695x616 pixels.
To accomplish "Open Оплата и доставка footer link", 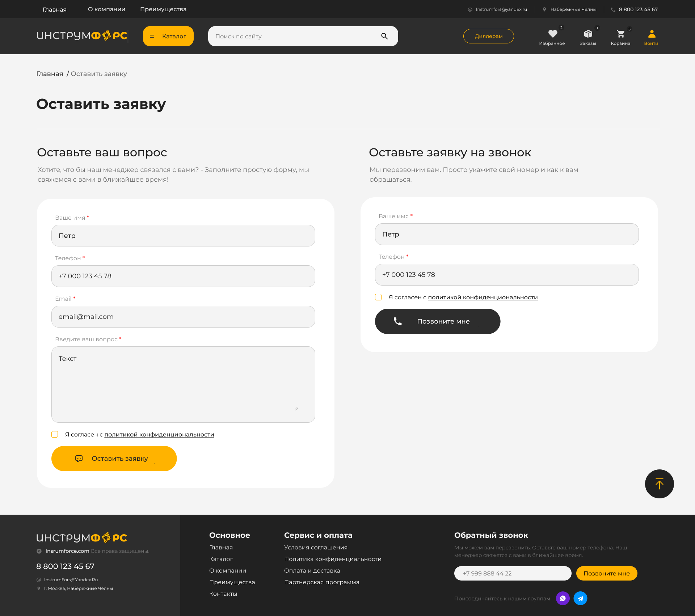I will [x=312, y=571].
